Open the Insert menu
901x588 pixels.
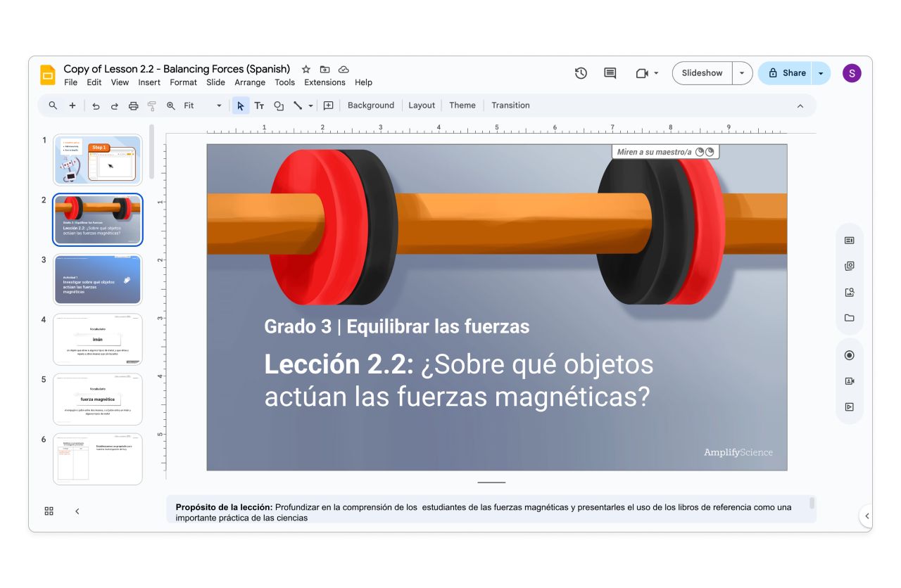coord(149,82)
